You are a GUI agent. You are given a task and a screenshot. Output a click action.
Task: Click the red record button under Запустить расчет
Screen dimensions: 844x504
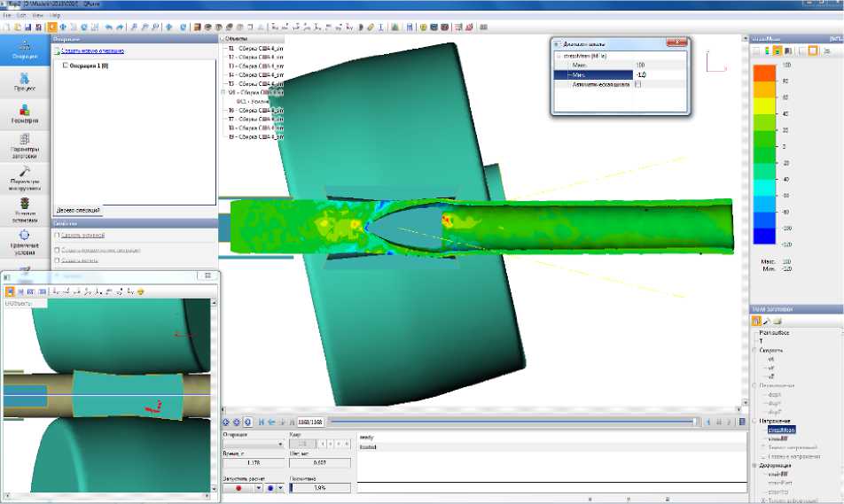tap(238, 487)
